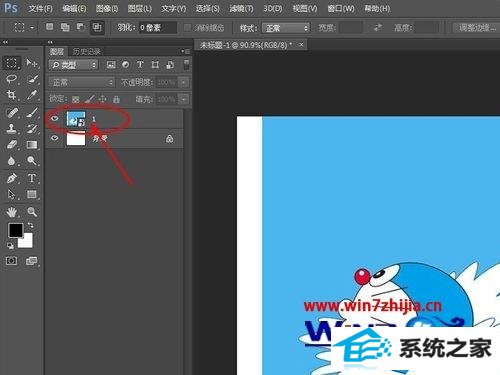This screenshot has width=500, height=375.
Task: Select the Brush tool
Action: click(32, 112)
